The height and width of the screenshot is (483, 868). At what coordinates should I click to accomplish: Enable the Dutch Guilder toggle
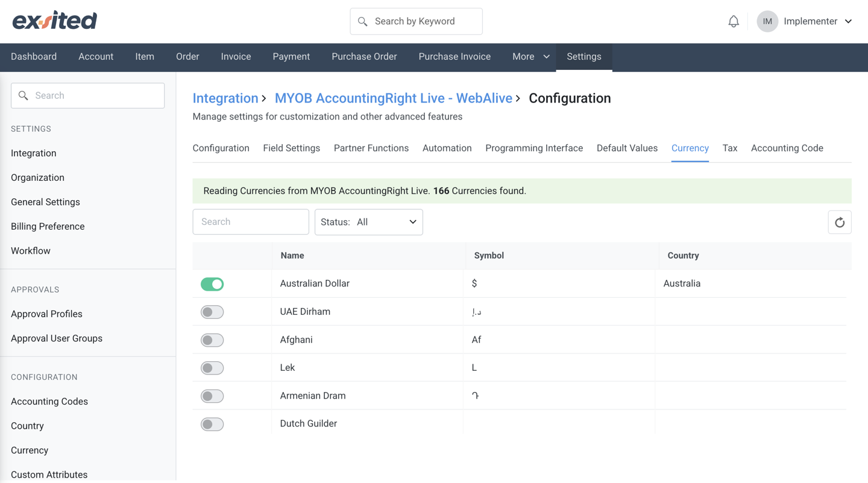pyautogui.click(x=212, y=424)
